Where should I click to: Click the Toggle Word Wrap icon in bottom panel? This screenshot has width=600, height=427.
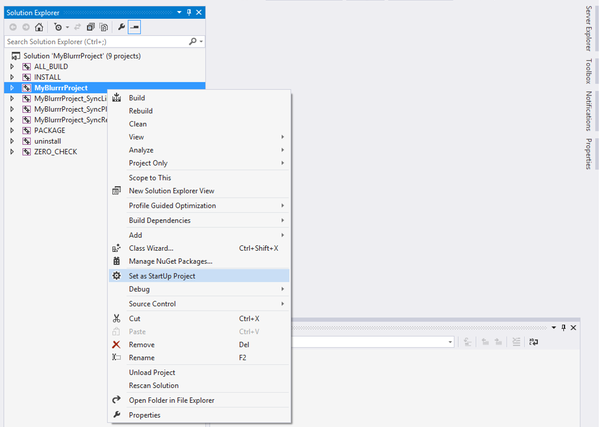[533, 342]
